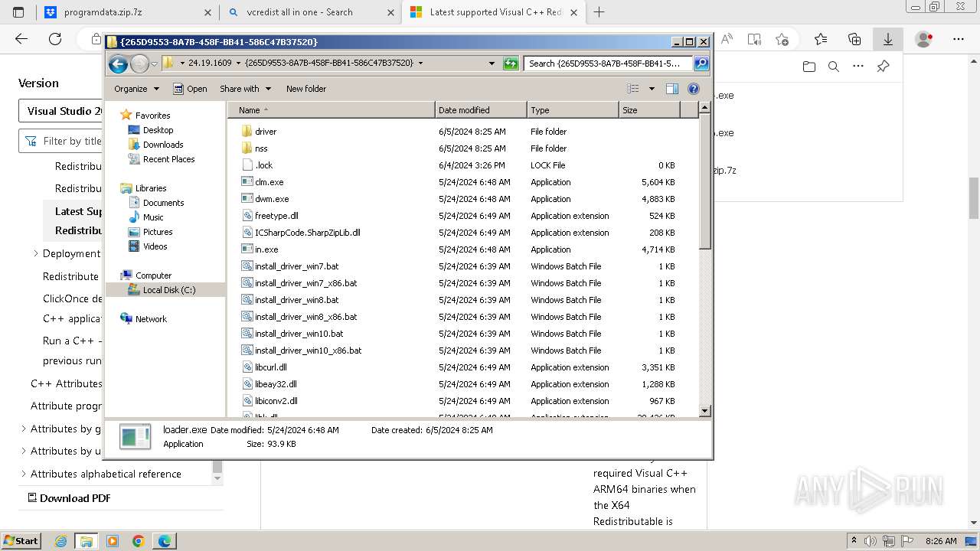This screenshot has width=980, height=551.
Task: Click the green Refresh button in Explorer address bar
Action: click(511, 64)
